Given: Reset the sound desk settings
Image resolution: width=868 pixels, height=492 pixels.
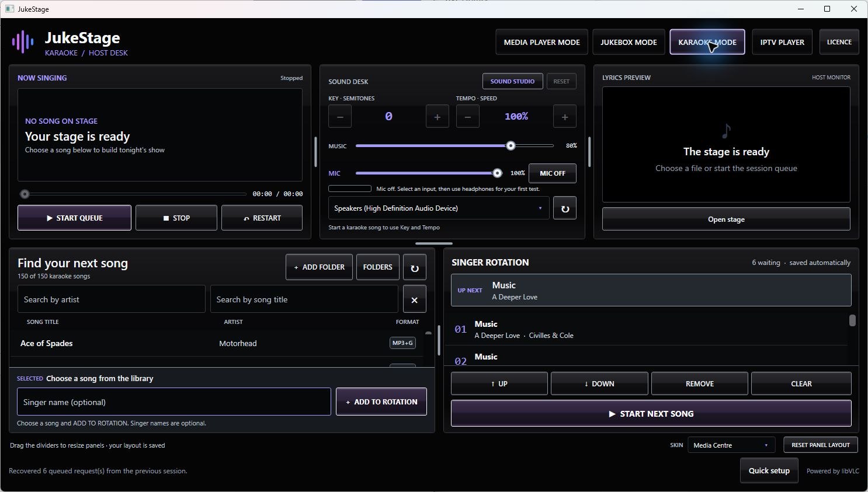Looking at the screenshot, I should click(x=561, y=81).
